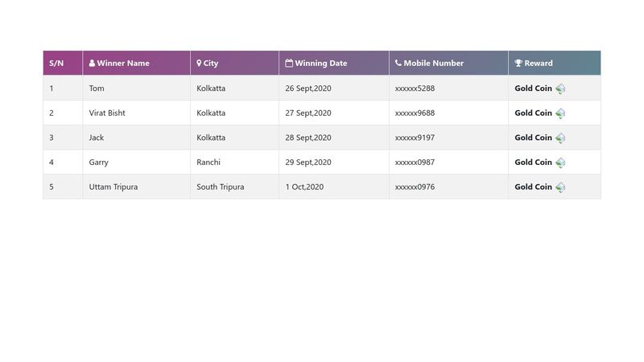Click the City header label
This screenshot has width=644, height=362.
click(211, 64)
